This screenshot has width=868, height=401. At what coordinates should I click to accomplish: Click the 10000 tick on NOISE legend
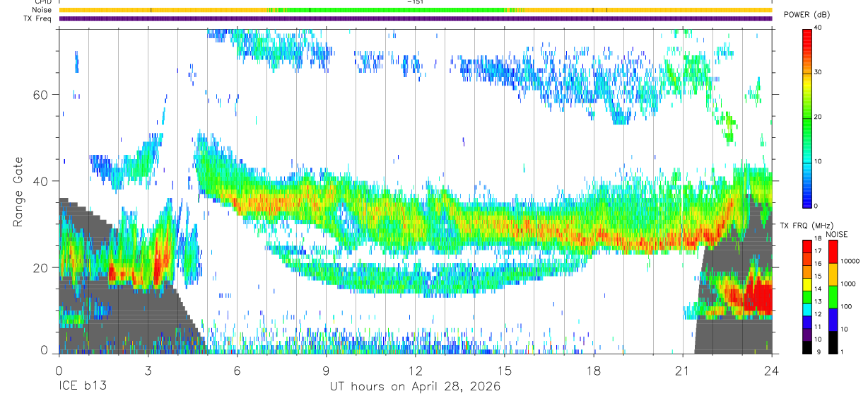click(850, 261)
